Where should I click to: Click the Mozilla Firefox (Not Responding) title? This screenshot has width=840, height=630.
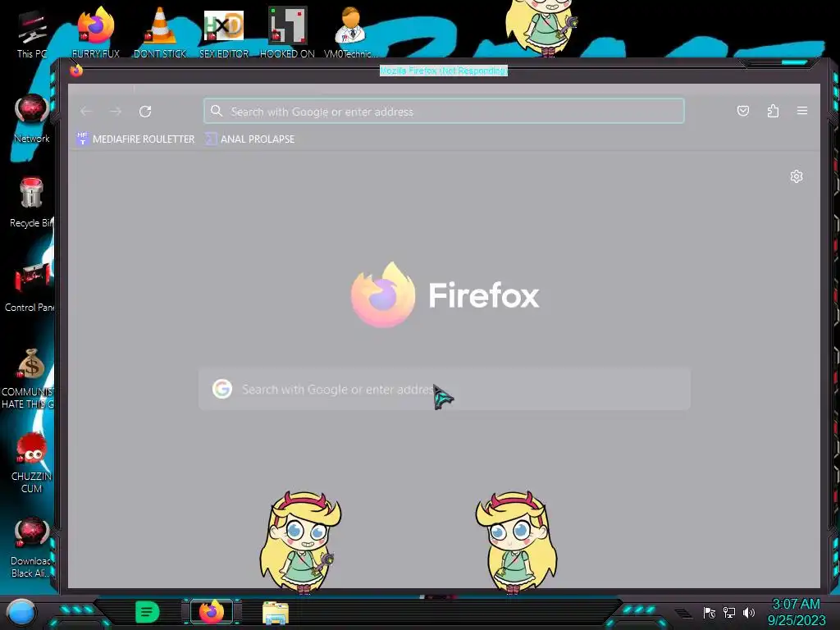[444, 71]
